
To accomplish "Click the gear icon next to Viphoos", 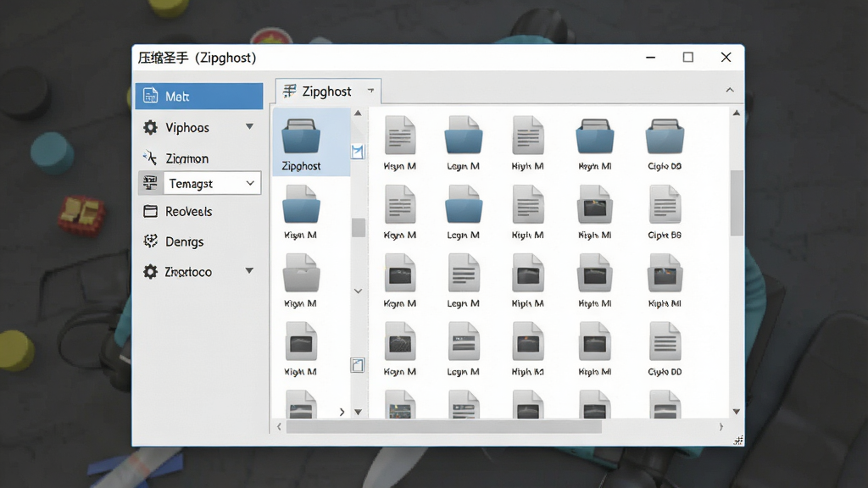I will (150, 127).
